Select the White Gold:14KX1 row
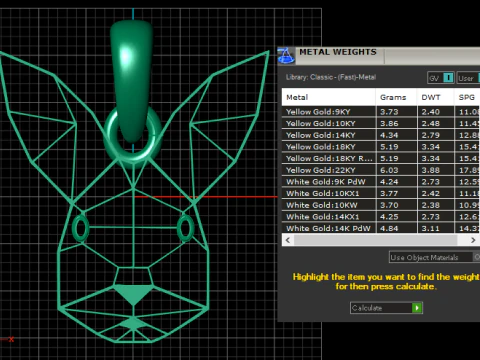This screenshot has width=480, height=360. coord(381,217)
